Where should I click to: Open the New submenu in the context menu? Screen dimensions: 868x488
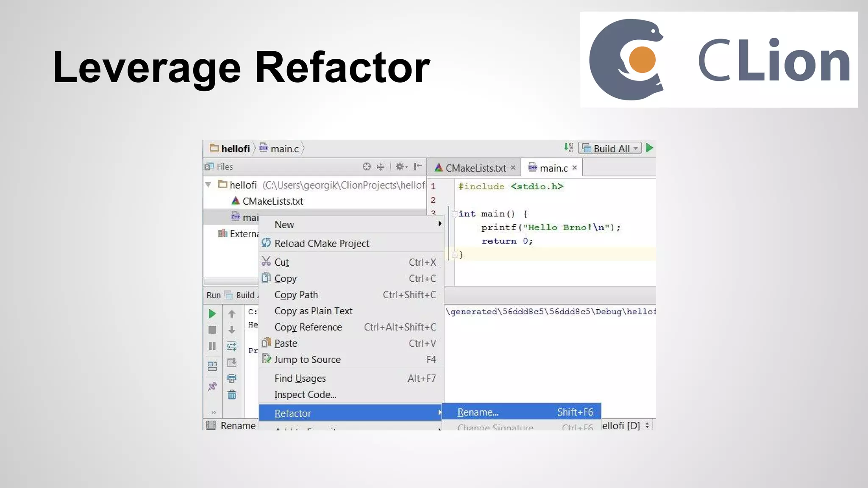point(351,225)
